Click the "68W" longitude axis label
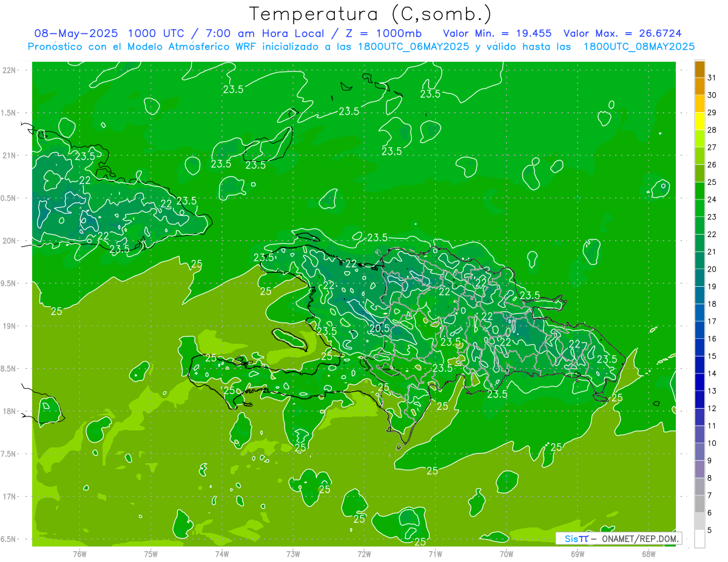 (x=648, y=554)
